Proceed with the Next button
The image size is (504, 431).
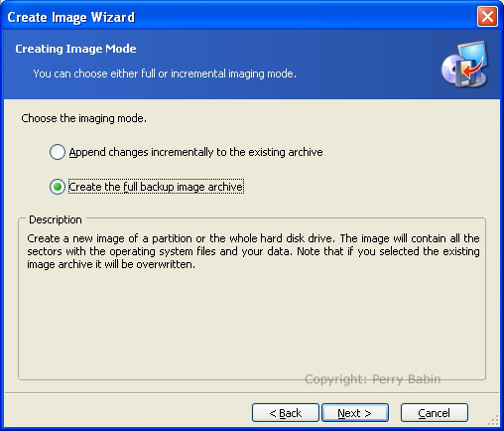355,413
